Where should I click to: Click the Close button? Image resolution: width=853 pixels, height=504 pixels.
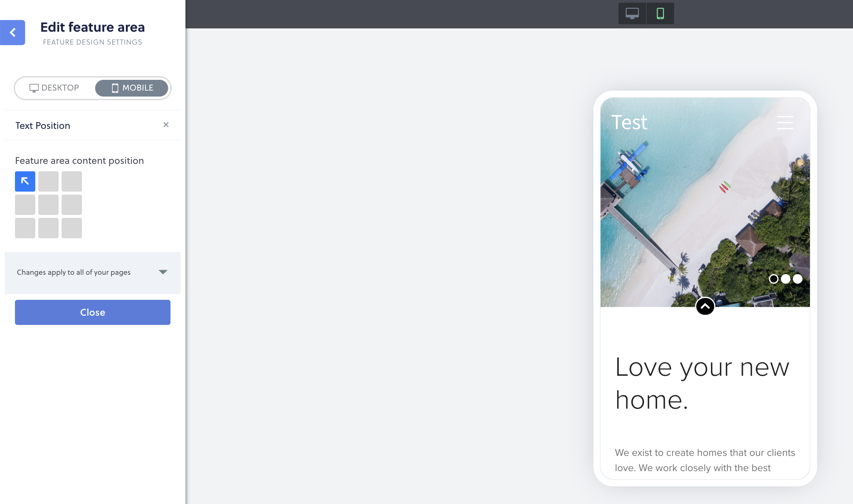point(92,312)
